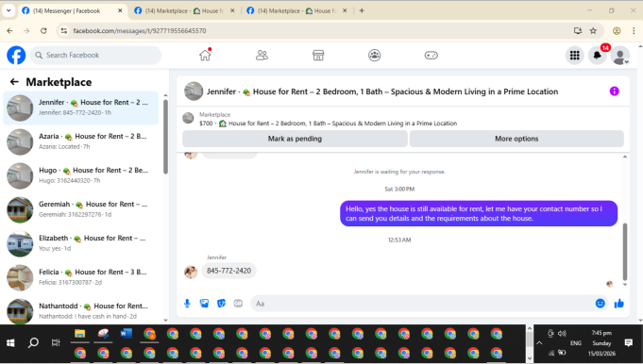Click the More options button
The height and width of the screenshot is (364, 643).
tap(516, 139)
